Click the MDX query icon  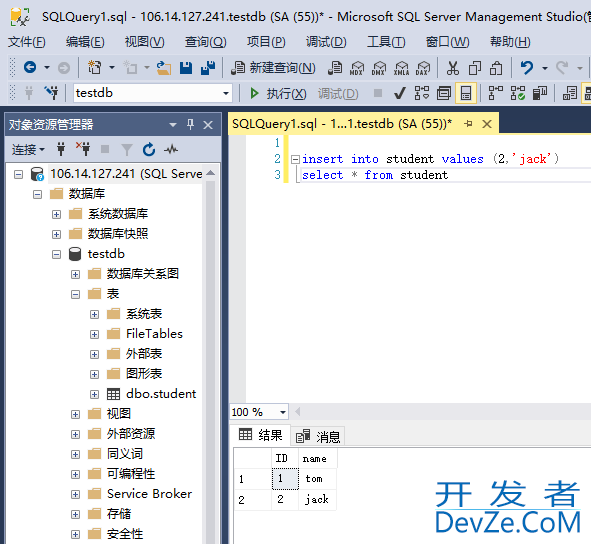point(357,68)
